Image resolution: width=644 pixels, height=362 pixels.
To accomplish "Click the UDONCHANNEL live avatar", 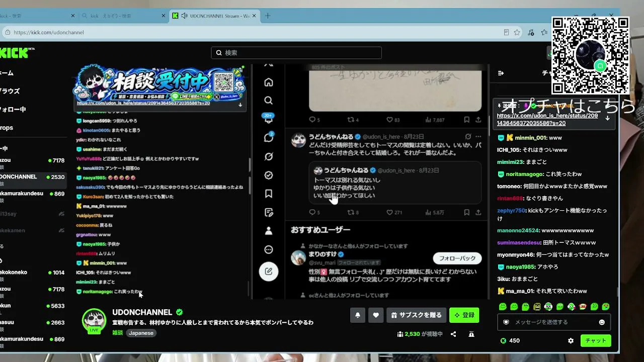I will tap(94, 320).
